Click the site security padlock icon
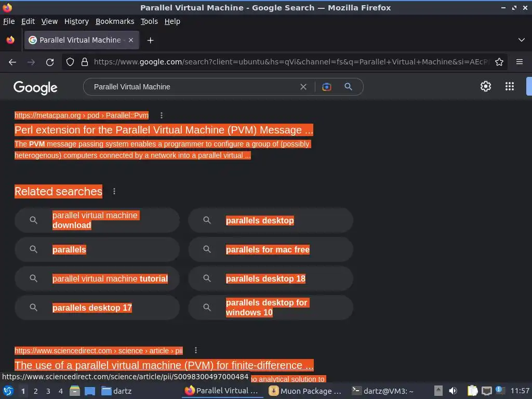The height and width of the screenshot is (399, 532). click(x=85, y=62)
